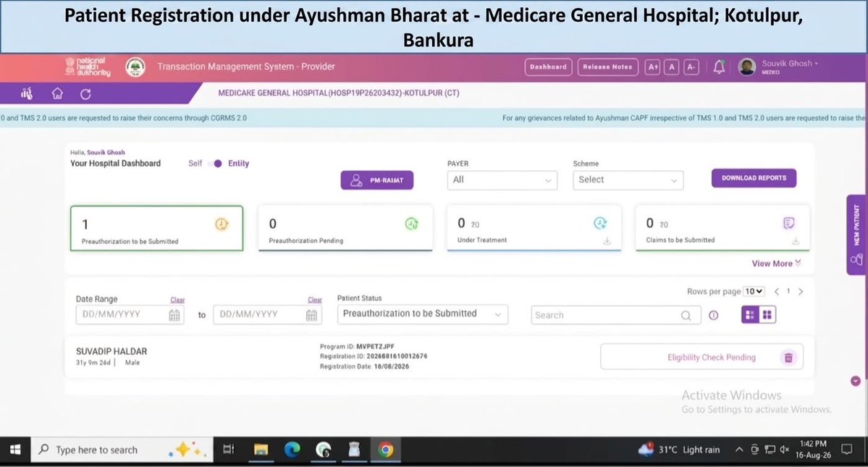The image size is (868, 467).
Task: Click National Health Authority logo
Action: tap(88, 67)
